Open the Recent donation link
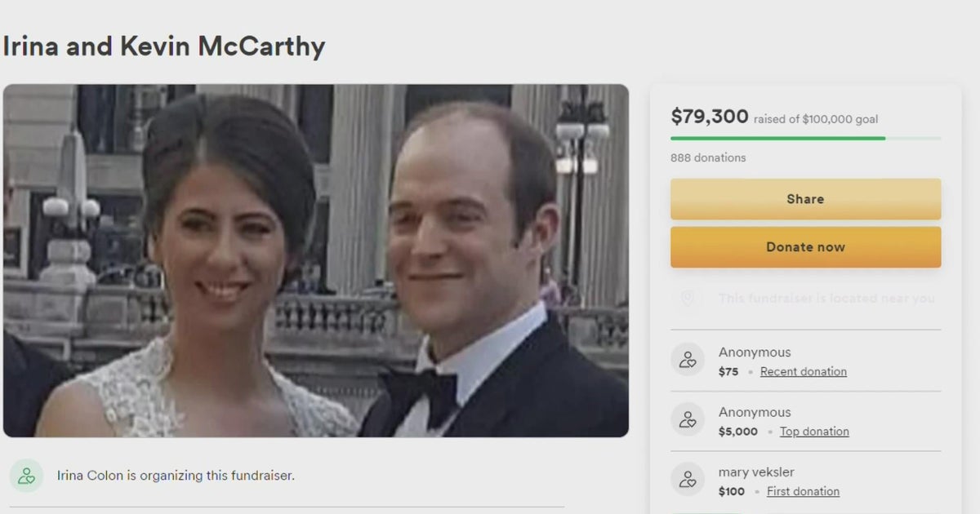This screenshot has height=514, width=980. (804, 372)
